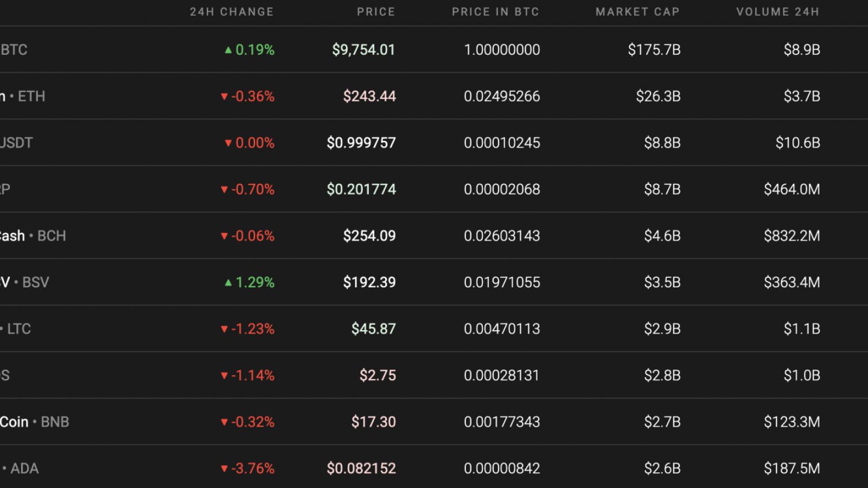Select the USDT price $0.999757
This screenshot has height=488, width=868.
pyautogui.click(x=361, y=143)
